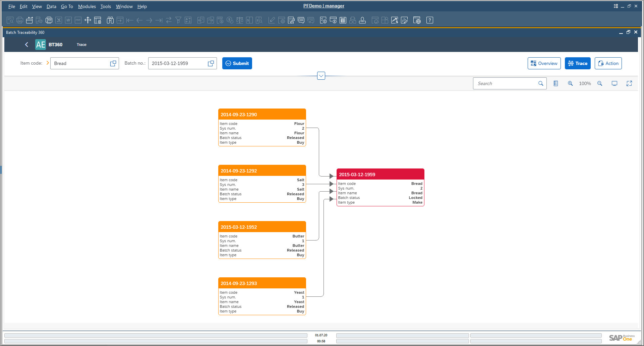This screenshot has width=644, height=346.
Task: Open the Window menu
Action: click(x=124, y=6)
